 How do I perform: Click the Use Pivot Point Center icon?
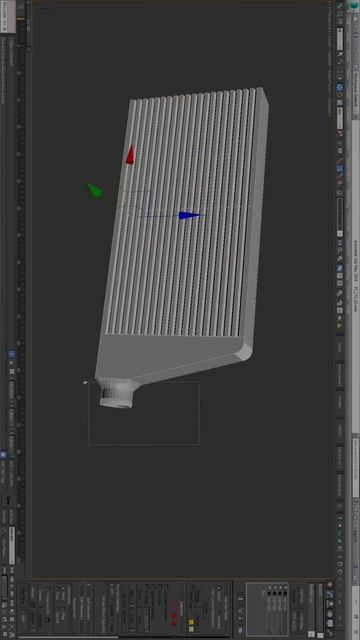(340, 133)
